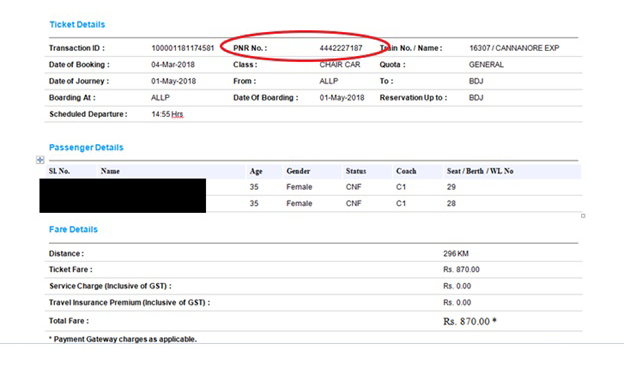Click the SL No. column header
This screenshot has height=375, width=633.
tap(59, 171)
